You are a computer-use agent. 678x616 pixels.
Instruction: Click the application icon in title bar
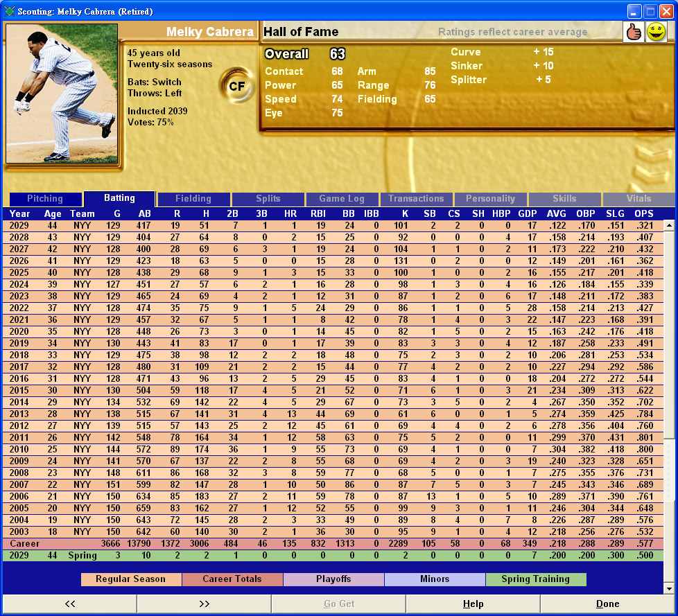10,11
